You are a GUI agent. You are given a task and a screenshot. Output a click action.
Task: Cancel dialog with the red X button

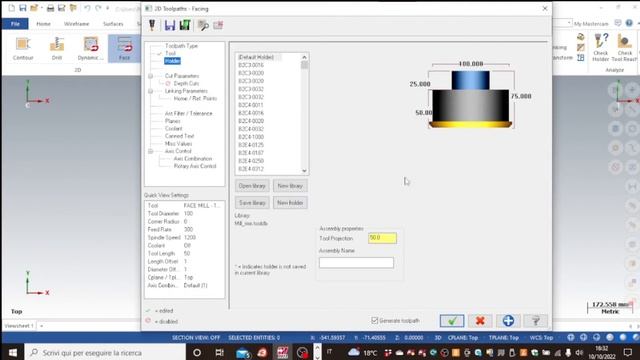coord(480,321)
